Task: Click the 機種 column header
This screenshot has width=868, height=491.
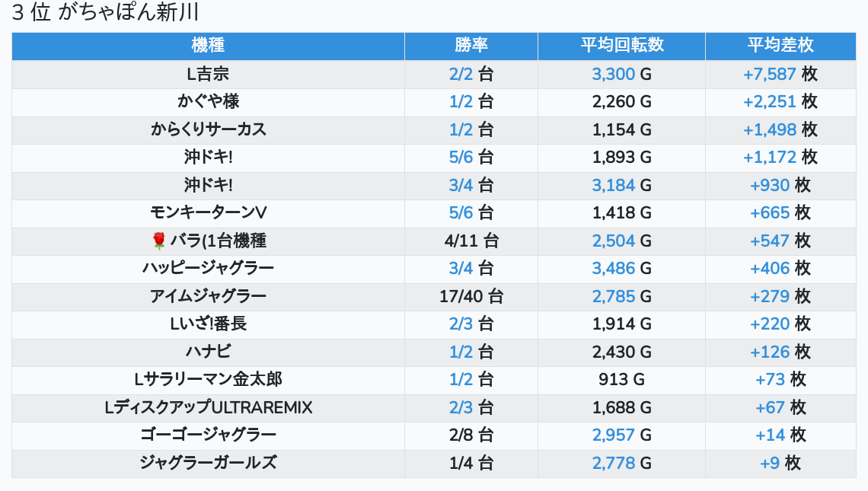Action: click(x=208, y=46)
